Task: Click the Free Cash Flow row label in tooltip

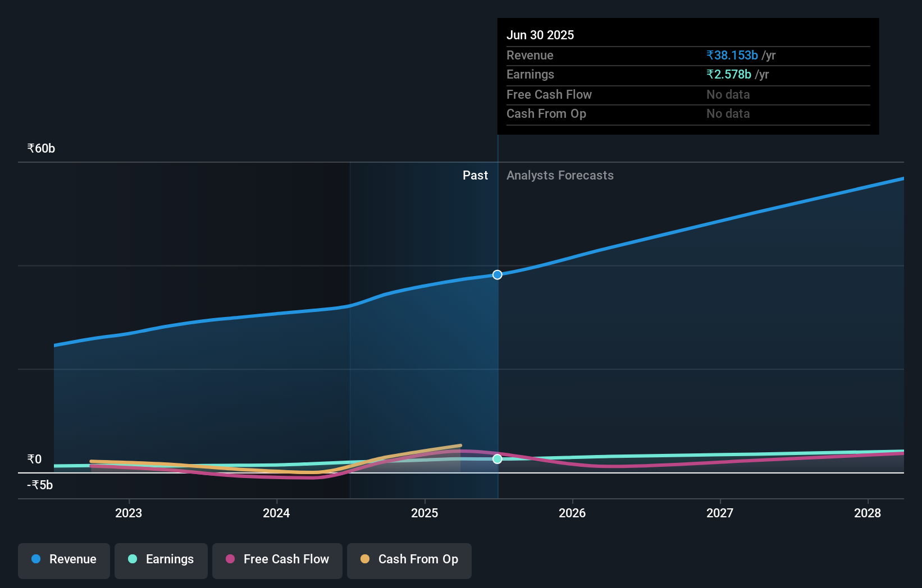Action: coord(549,95)
